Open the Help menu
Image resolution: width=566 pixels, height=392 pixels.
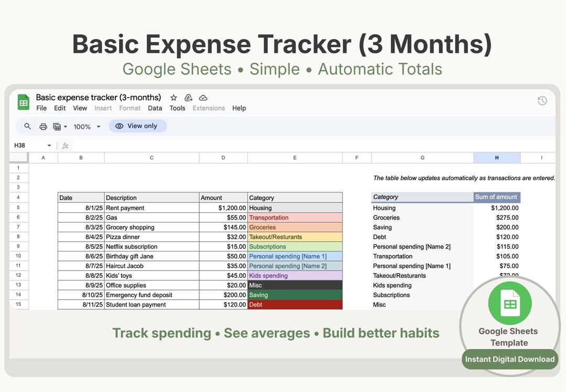[239, 108]
